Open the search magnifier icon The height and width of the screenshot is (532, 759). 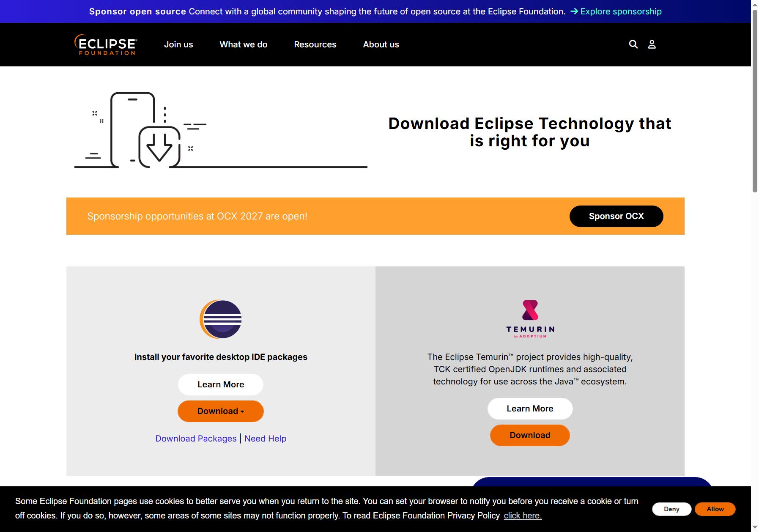633,44
